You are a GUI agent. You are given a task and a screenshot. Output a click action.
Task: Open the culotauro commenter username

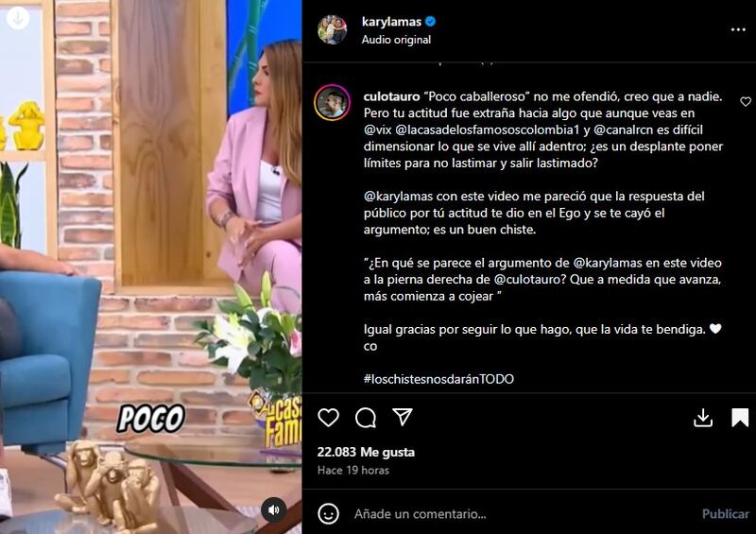[x=391, y=96]
